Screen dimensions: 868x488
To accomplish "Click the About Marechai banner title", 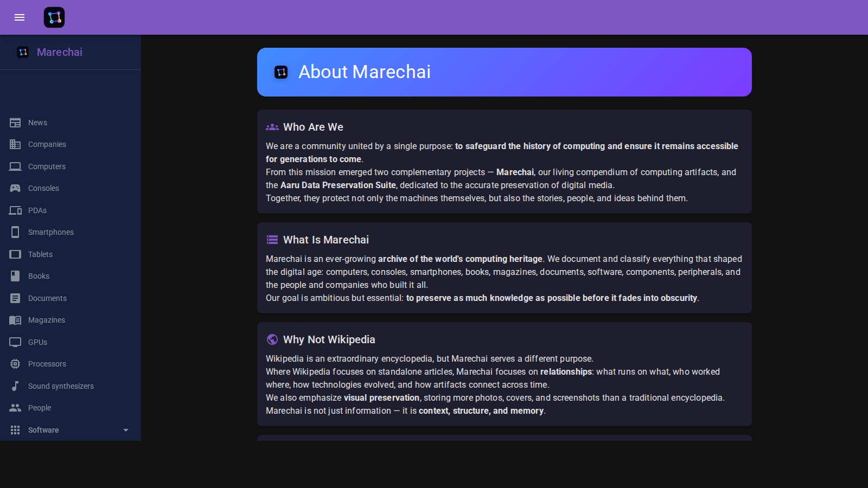I will (365, 72).
